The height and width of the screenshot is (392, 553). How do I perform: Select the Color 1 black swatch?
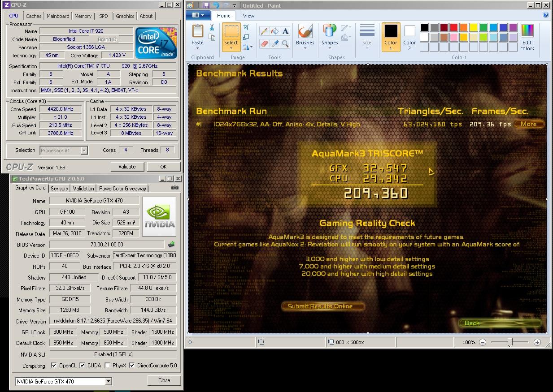(391, 31)
